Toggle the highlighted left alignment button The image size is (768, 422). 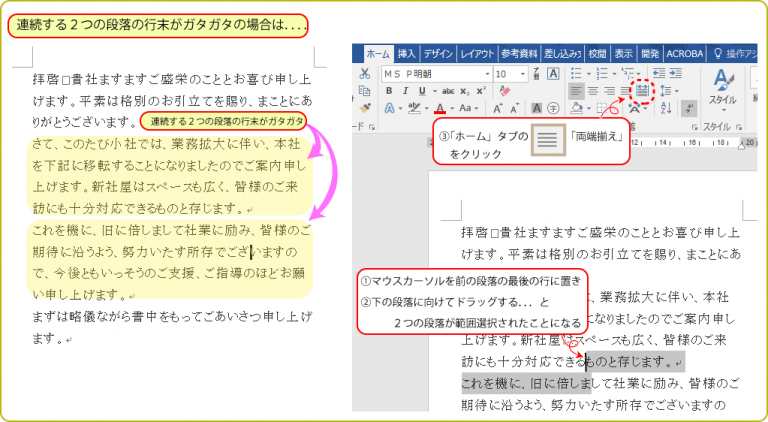[576, 91]
